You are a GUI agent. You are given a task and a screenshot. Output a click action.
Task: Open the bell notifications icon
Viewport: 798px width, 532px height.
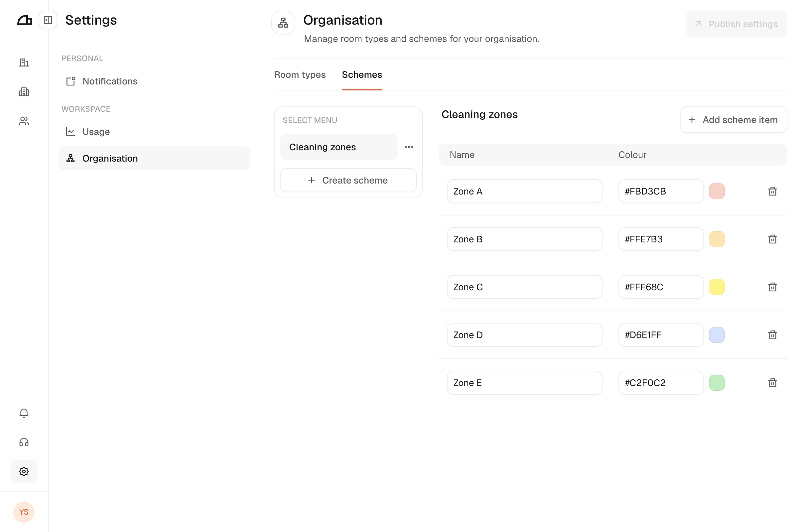[x=24, y=413]
